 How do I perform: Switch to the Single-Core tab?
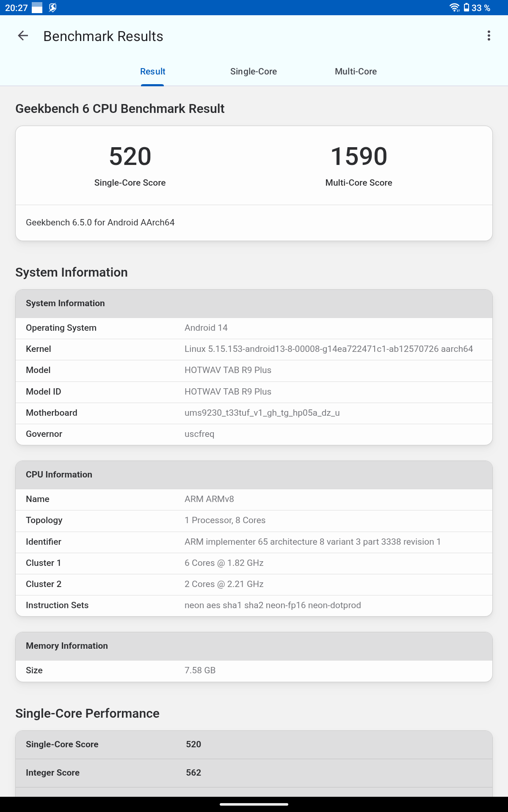point(253,71)
